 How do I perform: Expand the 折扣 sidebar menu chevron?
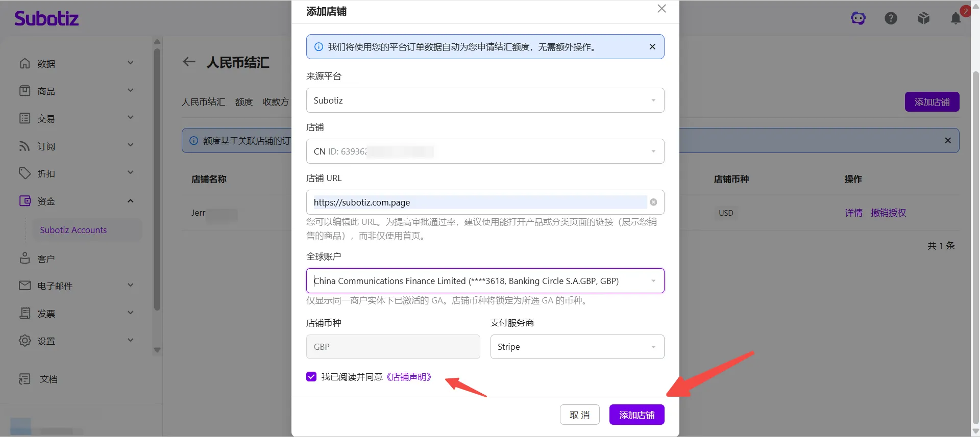coord(130,173)
